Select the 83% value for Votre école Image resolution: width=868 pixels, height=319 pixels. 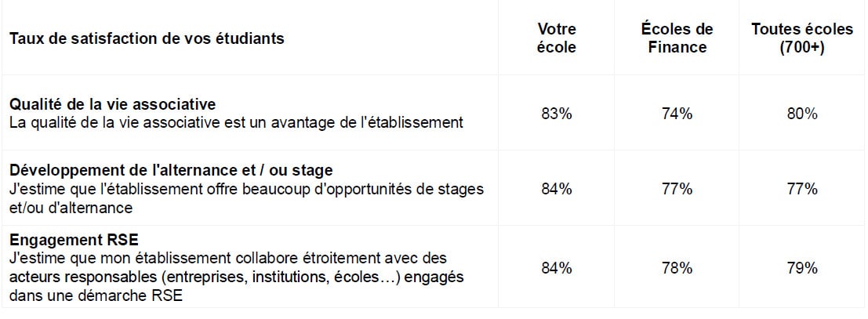557,114
